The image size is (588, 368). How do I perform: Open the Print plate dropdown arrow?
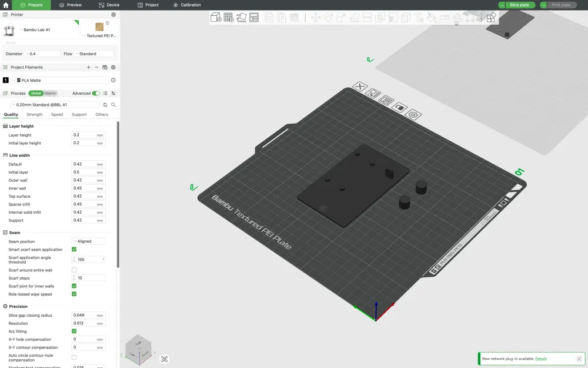[543, 5]
